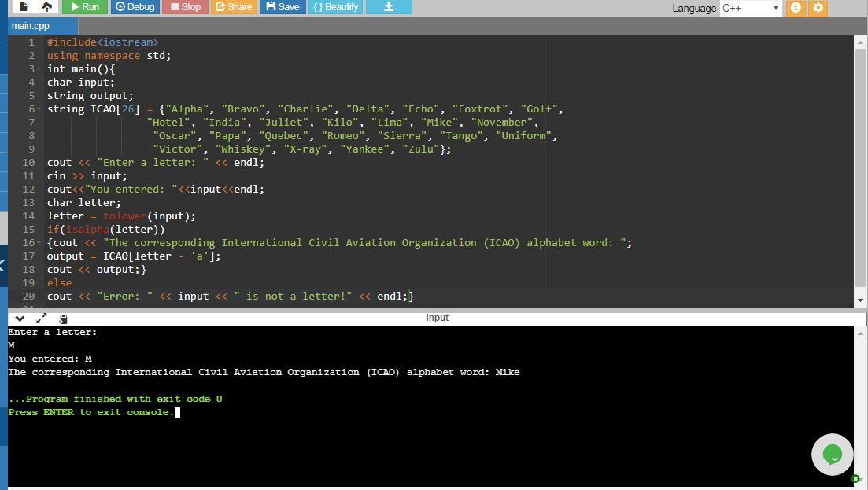Click the "using namespace std;" line
868x490 pixels.
tap(109, 56)
